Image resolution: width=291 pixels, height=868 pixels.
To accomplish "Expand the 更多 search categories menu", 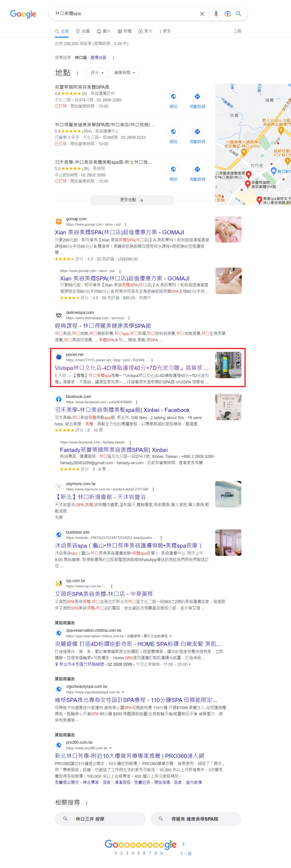I will (x=165, y=31).
